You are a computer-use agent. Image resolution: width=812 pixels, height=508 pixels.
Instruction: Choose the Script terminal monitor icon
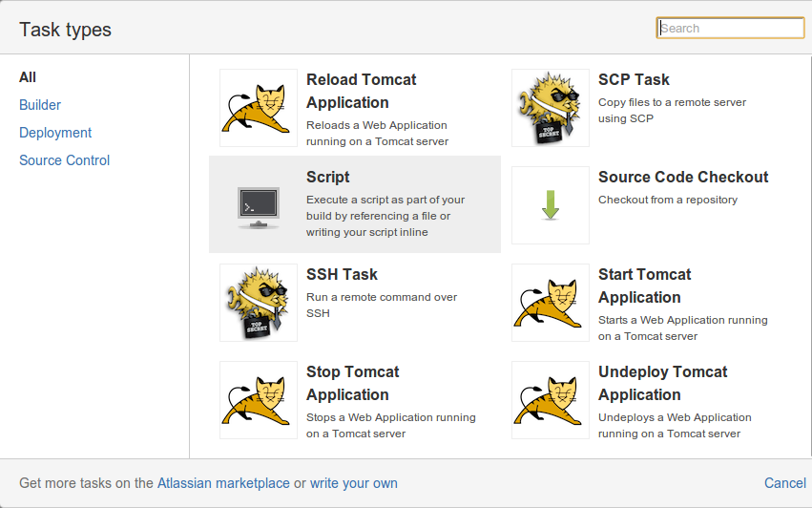point(259,205)
